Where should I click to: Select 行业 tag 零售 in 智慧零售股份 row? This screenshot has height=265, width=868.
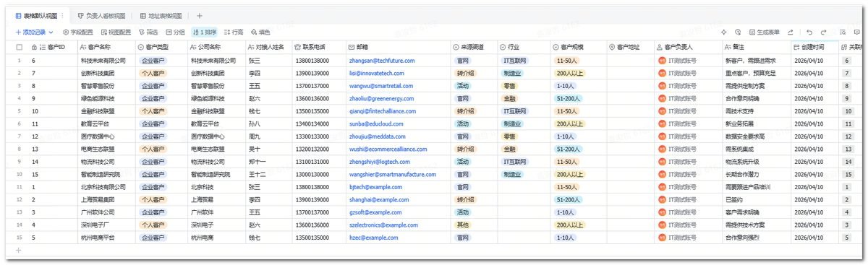[509, 85]
